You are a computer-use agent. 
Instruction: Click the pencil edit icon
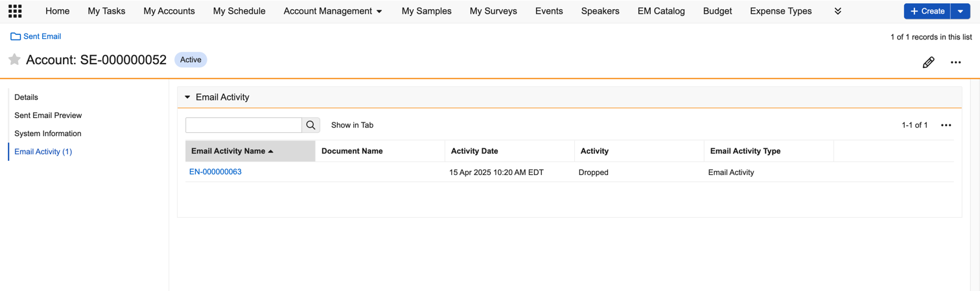(928, 62)
